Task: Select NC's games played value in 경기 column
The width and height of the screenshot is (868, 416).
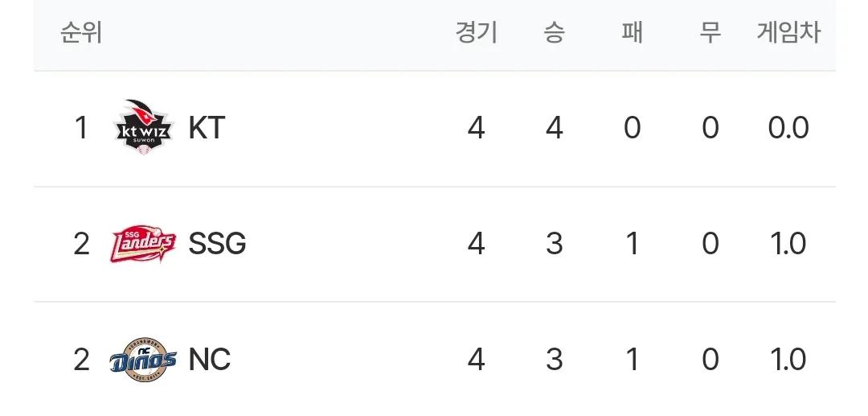Action: tap(477, 360)
